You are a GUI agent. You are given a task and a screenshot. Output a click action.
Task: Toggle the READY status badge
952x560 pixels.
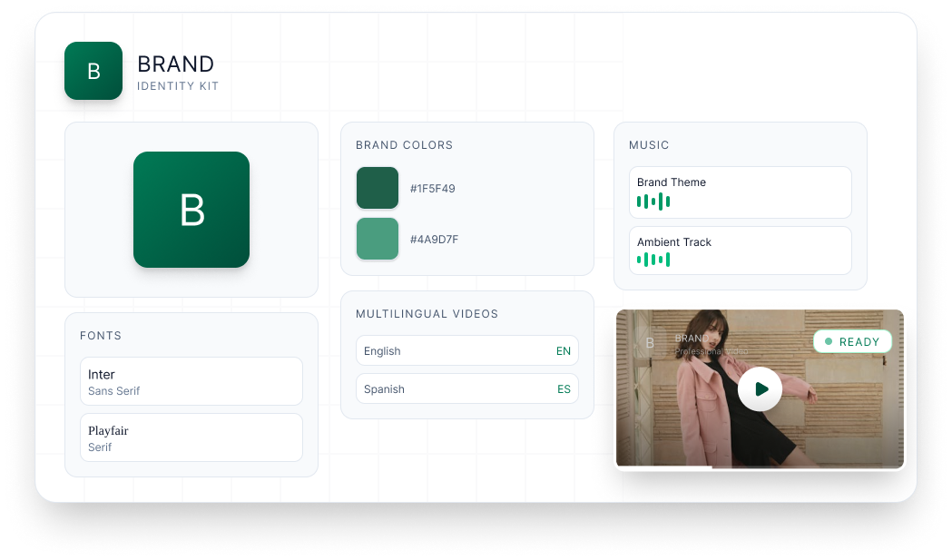click(x=852, y=341)
